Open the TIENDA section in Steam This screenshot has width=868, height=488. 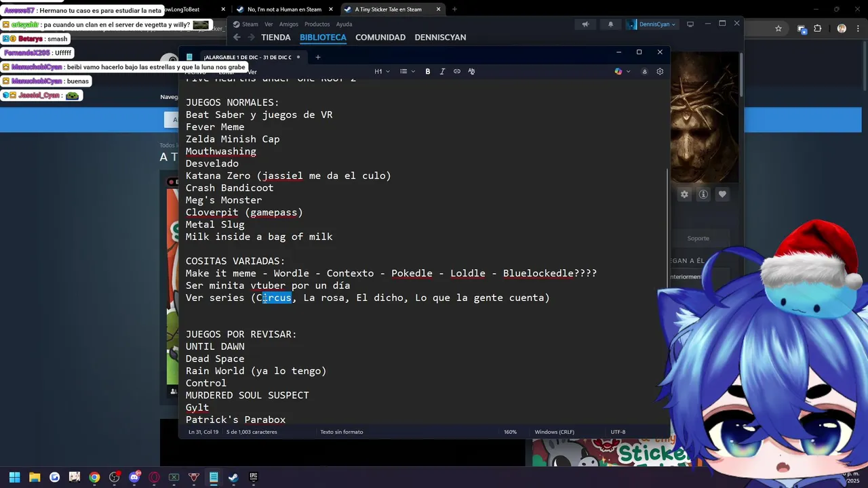276,37
